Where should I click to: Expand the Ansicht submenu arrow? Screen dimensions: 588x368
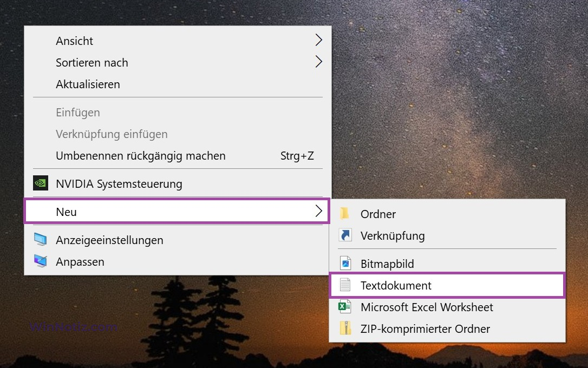[318, 41]
